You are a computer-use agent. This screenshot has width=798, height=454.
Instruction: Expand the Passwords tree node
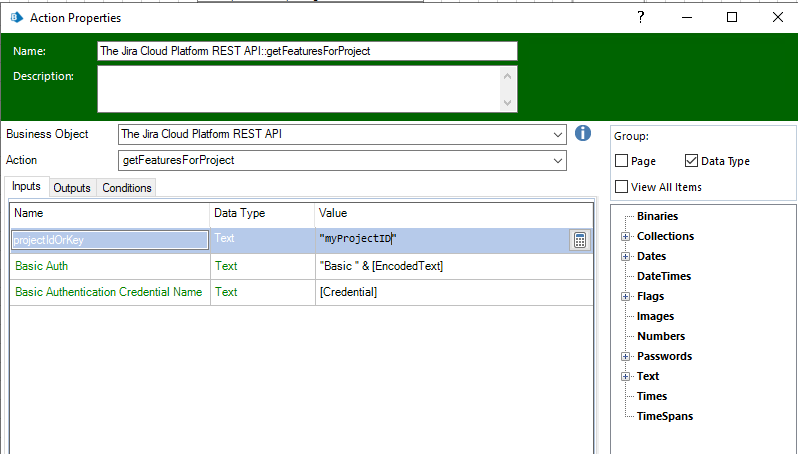pos(625,357)
